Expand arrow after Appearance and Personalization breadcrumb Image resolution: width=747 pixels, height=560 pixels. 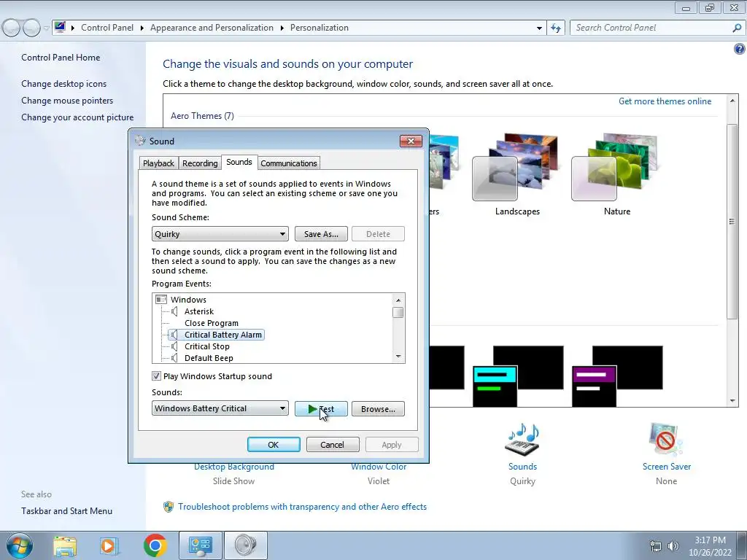click(282, 28)
